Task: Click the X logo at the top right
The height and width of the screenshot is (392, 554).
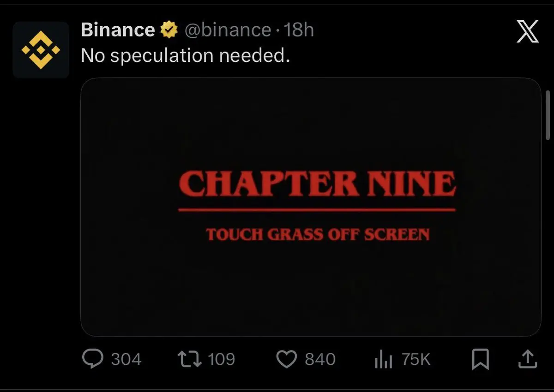Action: click(528, 32)
